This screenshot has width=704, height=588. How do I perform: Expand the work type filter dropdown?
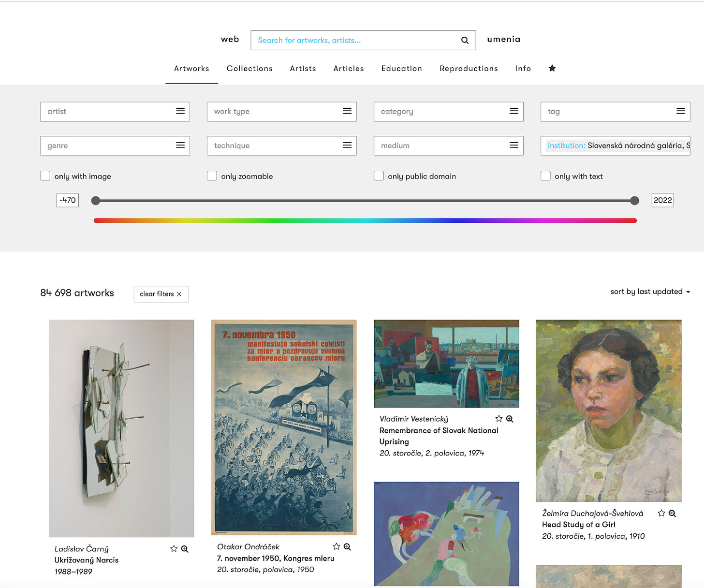(282, 112)
